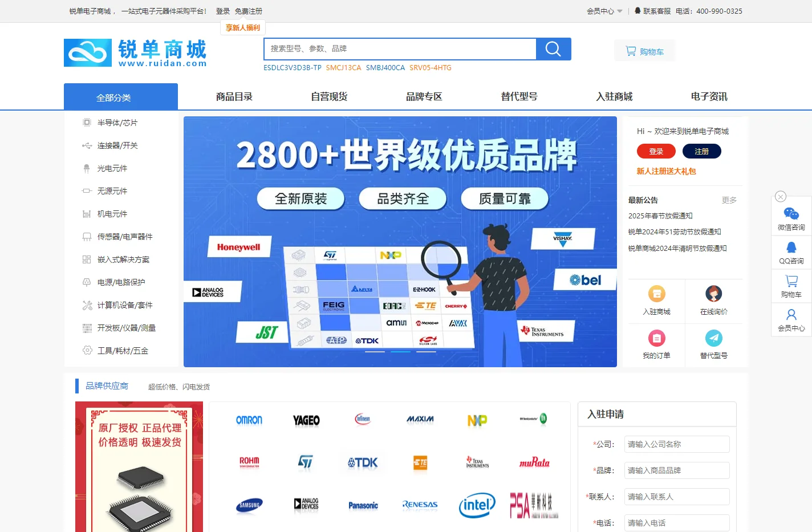Screen dimensions: 812x532
Task: Go to the 入驻商城 nav tab
Action: (x=615, y=96)
